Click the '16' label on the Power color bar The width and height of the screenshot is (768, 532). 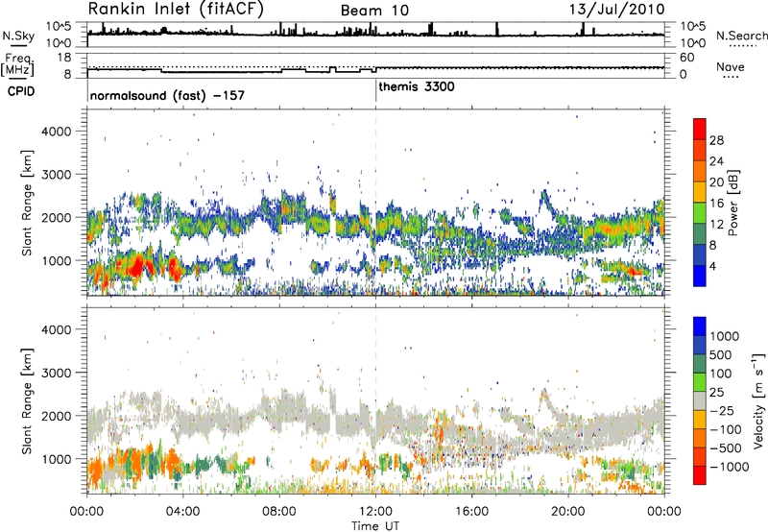(x=716, y=204)
